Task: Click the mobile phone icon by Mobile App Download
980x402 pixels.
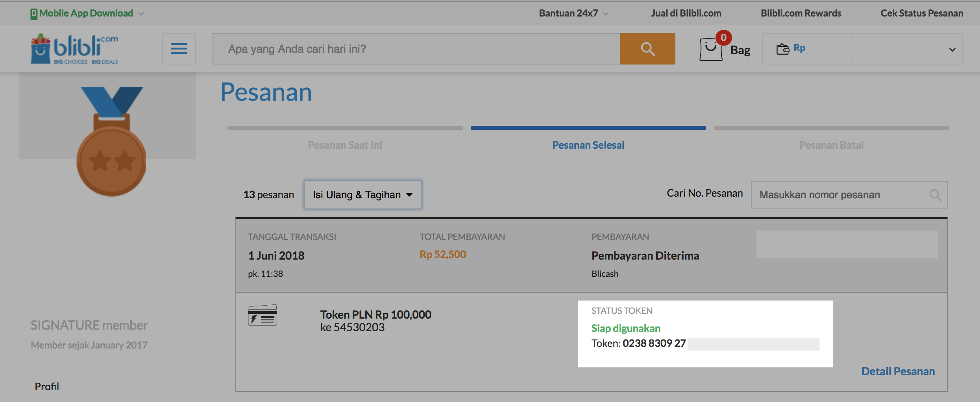Action: pyautogui.click(x=34, y=14)
